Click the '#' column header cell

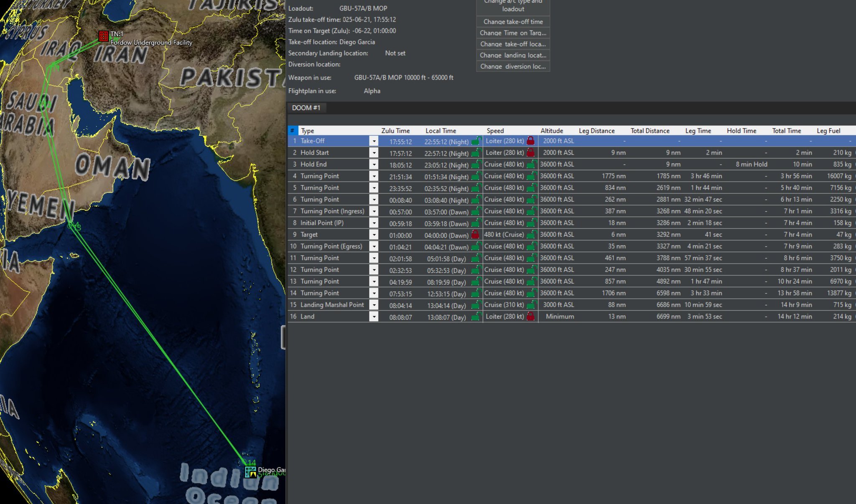(x=293, y=131)
